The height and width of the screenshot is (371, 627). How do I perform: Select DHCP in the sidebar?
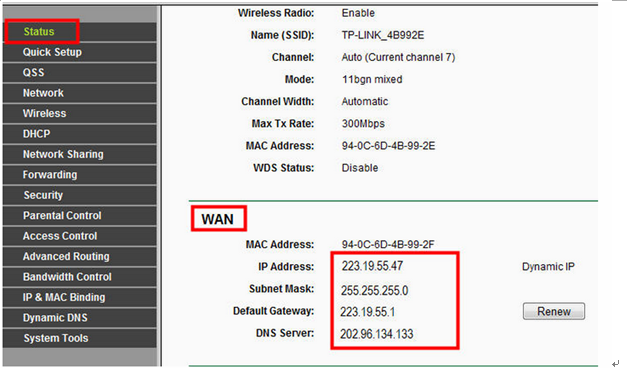pos(36,134)
